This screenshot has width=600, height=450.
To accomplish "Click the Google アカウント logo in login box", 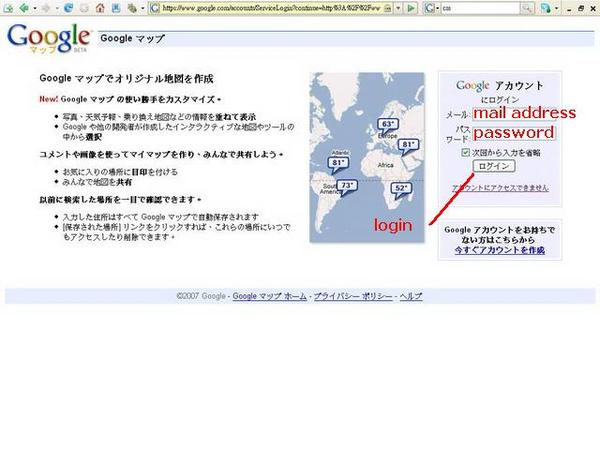I will (x=473, y=86).
